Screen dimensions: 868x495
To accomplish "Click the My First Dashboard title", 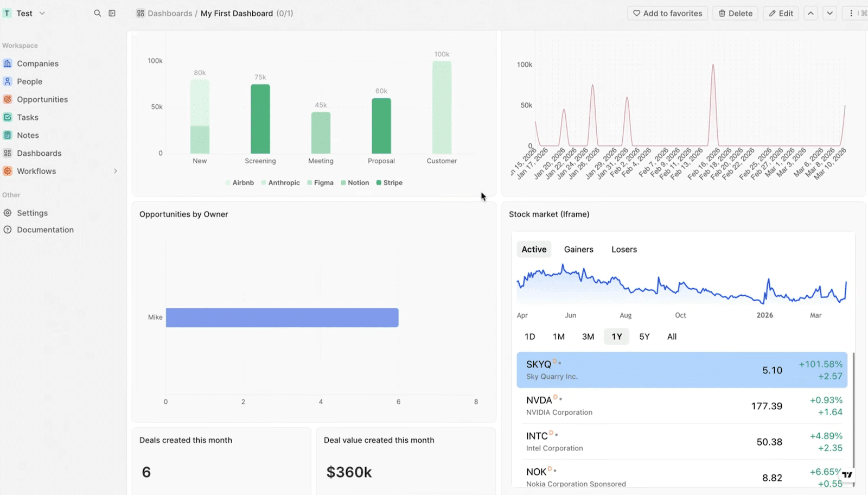I will (x=237, y=13).
